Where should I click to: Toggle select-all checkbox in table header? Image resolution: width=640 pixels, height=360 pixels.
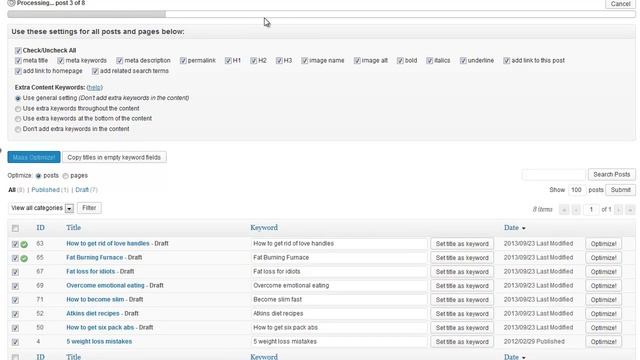[x=15, y=229]
